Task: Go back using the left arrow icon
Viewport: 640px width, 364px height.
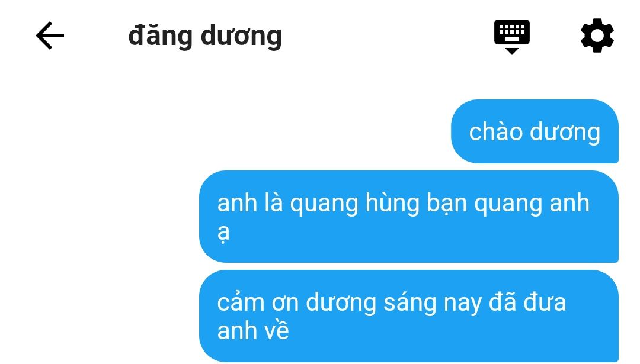Action: click(x=50, y=36)
